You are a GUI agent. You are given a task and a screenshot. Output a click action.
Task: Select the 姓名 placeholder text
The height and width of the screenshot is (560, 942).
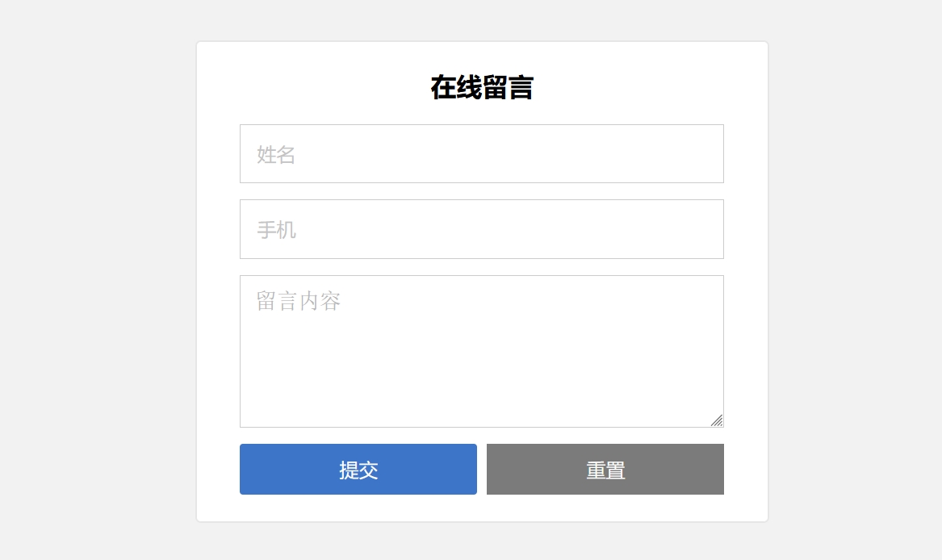click(276, 154)
